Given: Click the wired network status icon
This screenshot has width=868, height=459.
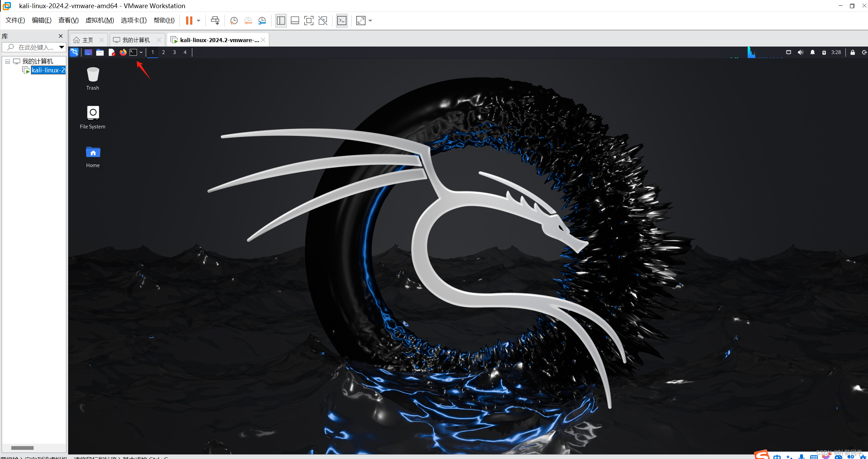Looking at the screenshot, I should tap(789, 52).
